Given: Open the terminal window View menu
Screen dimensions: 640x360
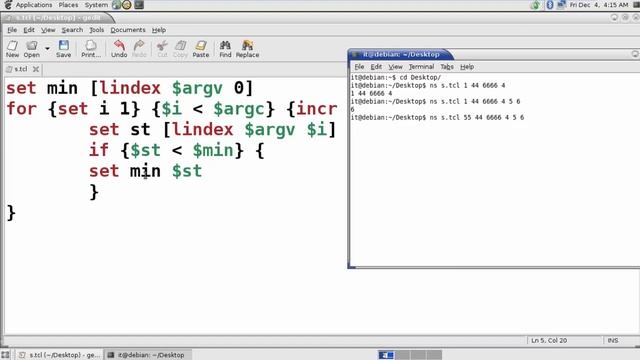Looking at the screenshot, I should coord(395,67).
